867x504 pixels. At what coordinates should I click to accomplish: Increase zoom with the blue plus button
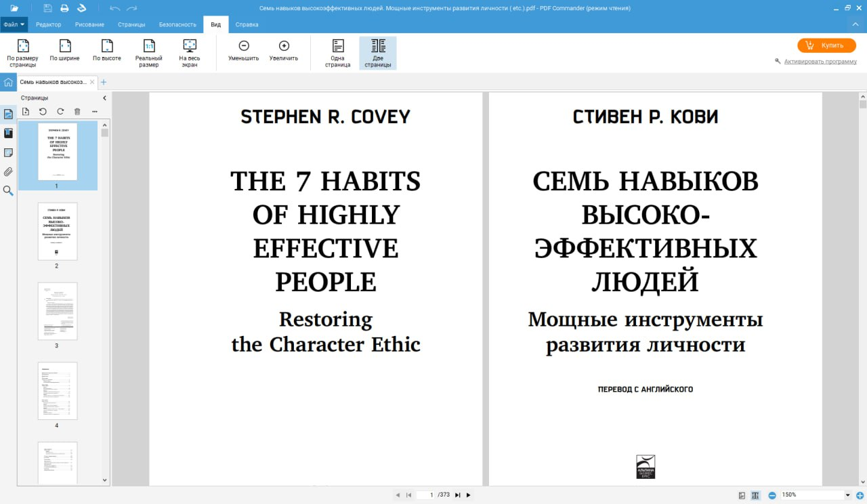pos(860,495)
